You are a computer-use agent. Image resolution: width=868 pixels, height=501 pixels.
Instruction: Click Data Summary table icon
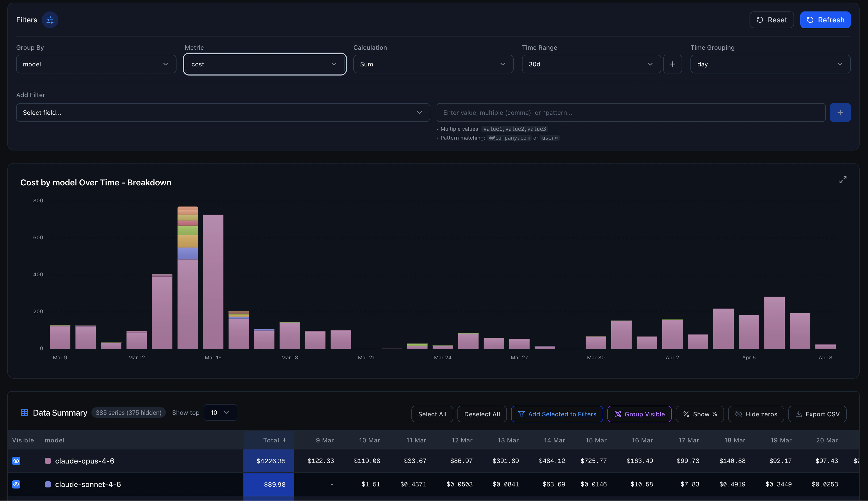[x=24, y=412]
